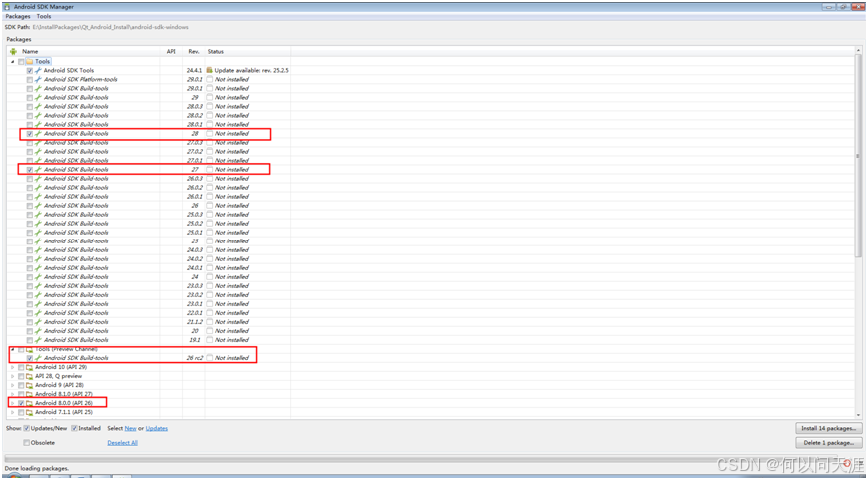Select 'Update available: rev. 25.2.5' status text
868x480 pixels.
(252, 70)
